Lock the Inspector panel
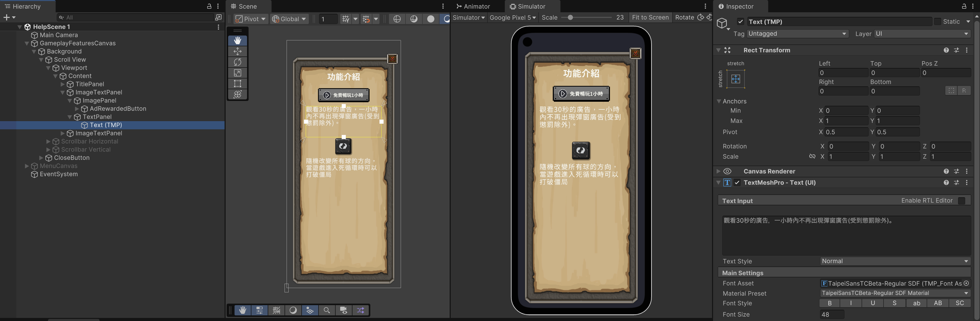Viewport: 980px width, 321px height. pos(964,6)
